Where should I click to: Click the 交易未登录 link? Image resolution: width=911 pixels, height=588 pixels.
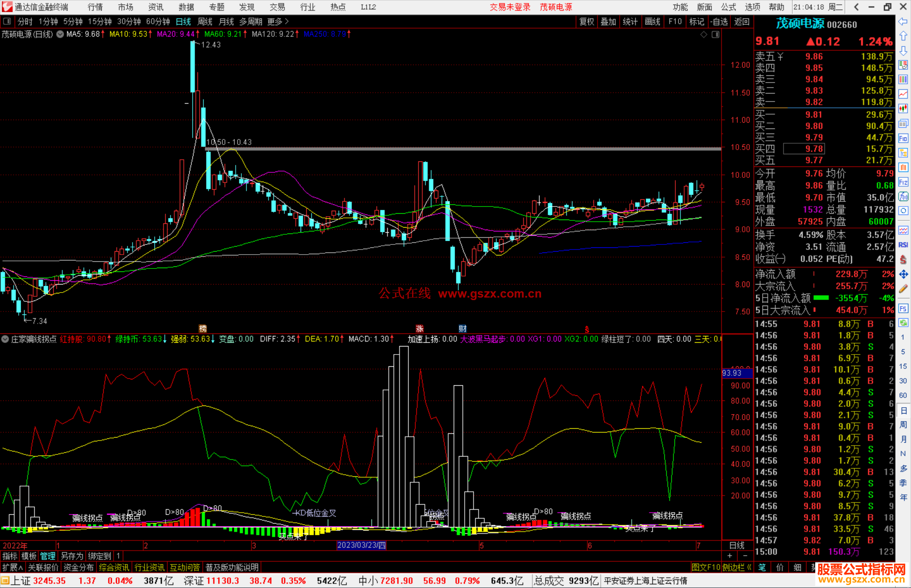pos(510,7)
